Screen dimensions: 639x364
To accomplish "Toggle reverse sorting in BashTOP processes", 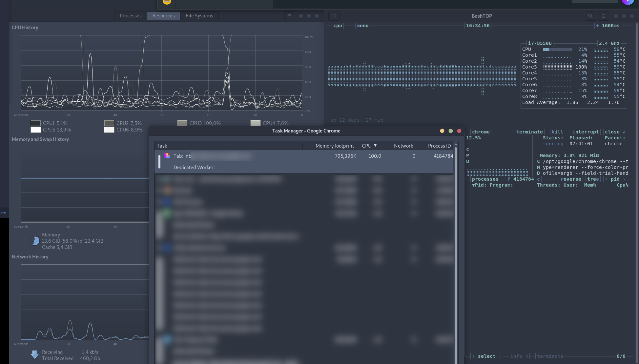I will click(x=571, y=179).
